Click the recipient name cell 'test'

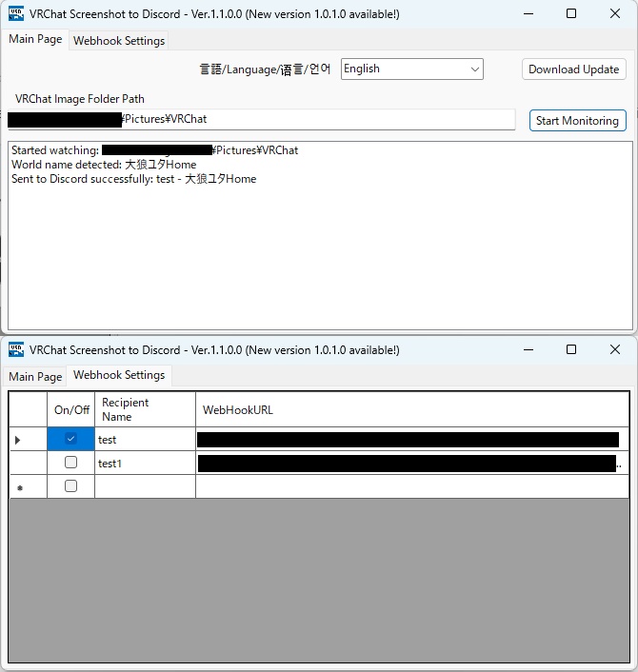point(145,440)
